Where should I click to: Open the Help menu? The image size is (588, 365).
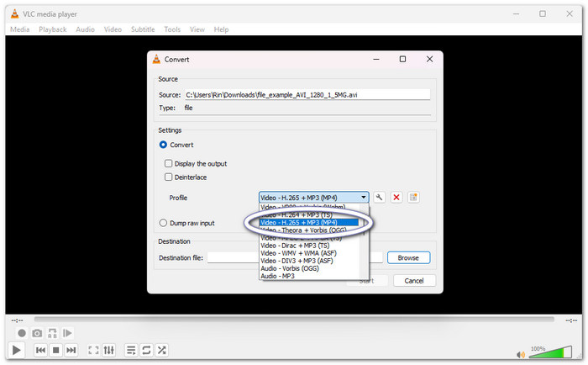click(221, 29)
